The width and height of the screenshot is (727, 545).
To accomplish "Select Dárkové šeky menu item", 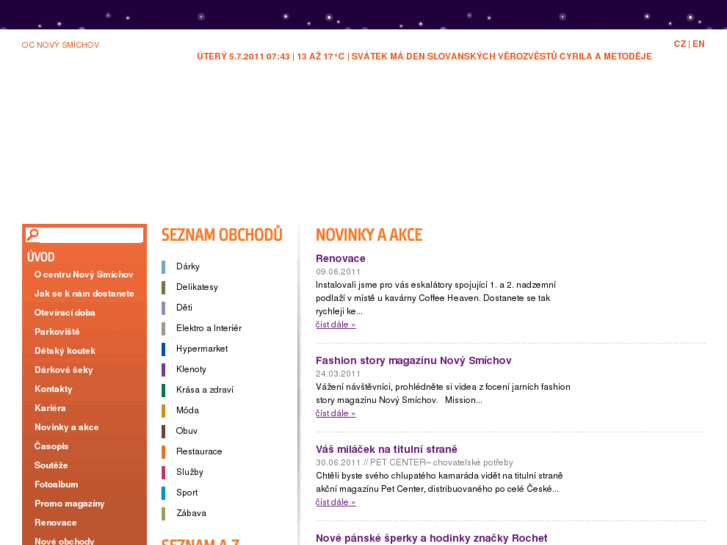I will click(x=64, y=370).
